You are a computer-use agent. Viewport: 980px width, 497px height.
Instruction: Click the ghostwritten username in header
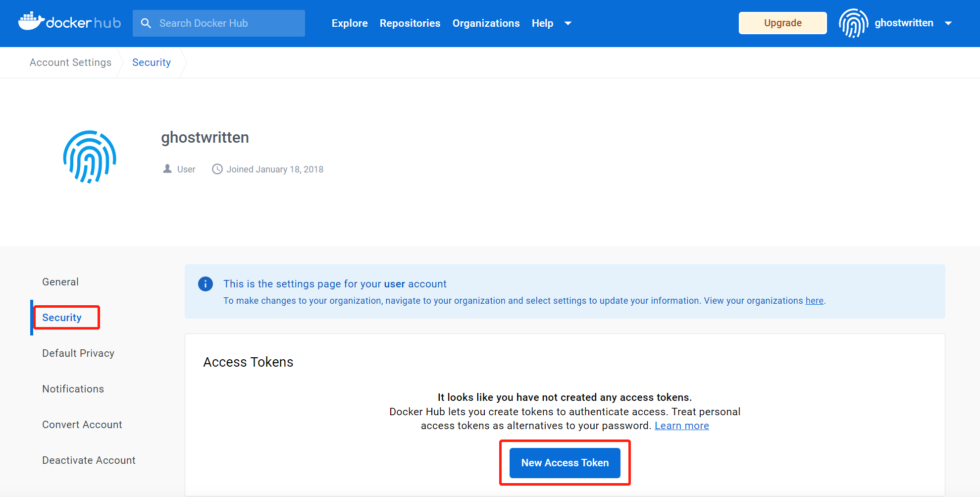pyautogui.click(x=904, y=23)
